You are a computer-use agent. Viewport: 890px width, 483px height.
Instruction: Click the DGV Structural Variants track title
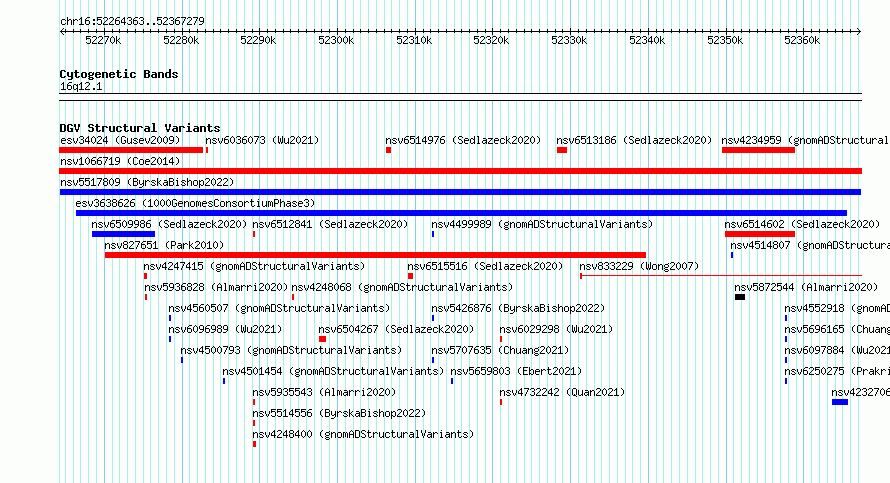[140, 128]
